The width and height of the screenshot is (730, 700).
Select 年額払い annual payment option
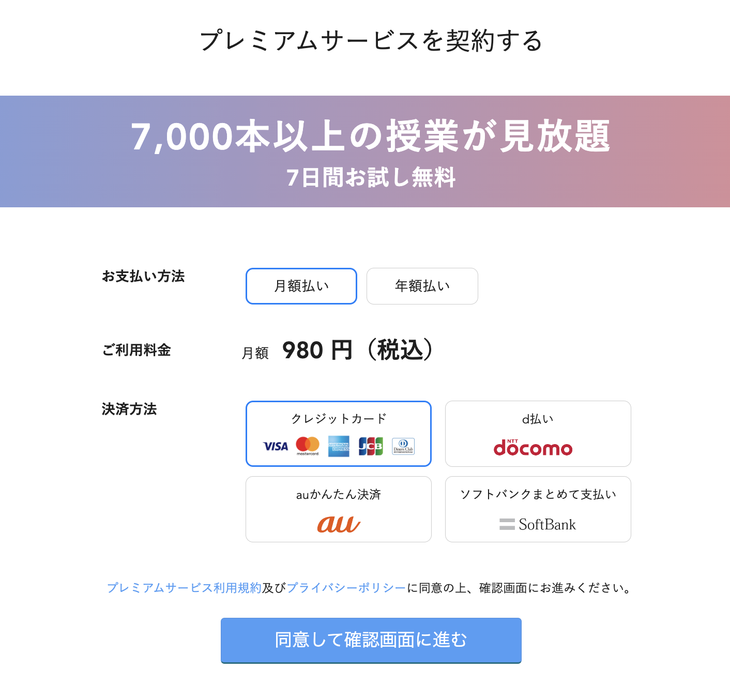coord(422,286)
